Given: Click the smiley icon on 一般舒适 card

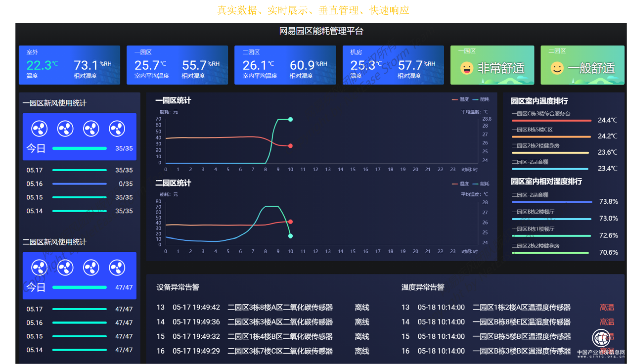Looking at the screenshot, I should click(557, 68).
